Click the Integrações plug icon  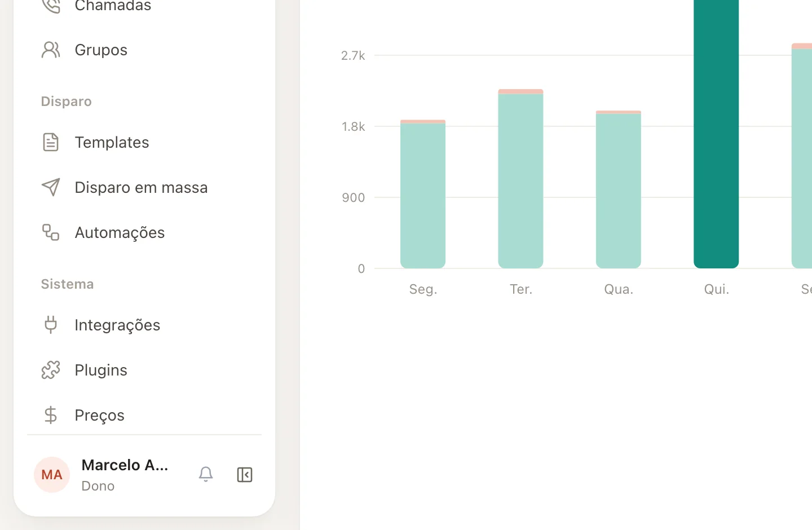pyautogui.click(x=51, y=325)
